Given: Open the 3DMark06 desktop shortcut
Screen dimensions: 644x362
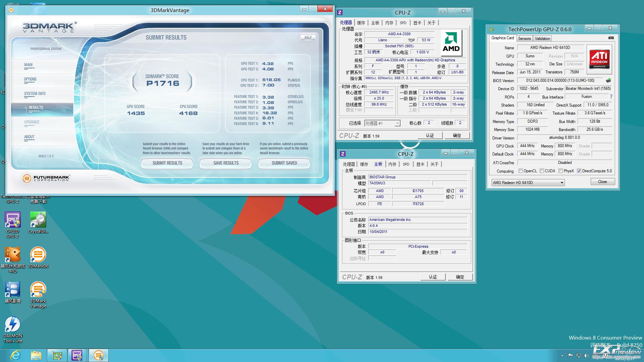Looking at the screenshot, I should [x=38, y=257].
